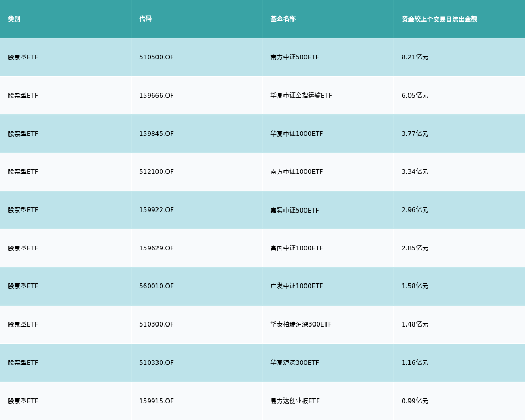The height and width of the screenshot is (420, 525).
Task: Select code 159922.OF
Action: coord(156,210)
